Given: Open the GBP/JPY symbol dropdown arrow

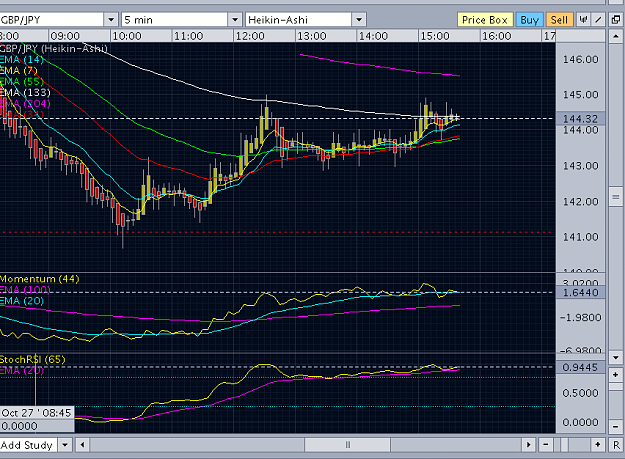Looking at the screenshot, I should 111,20.
